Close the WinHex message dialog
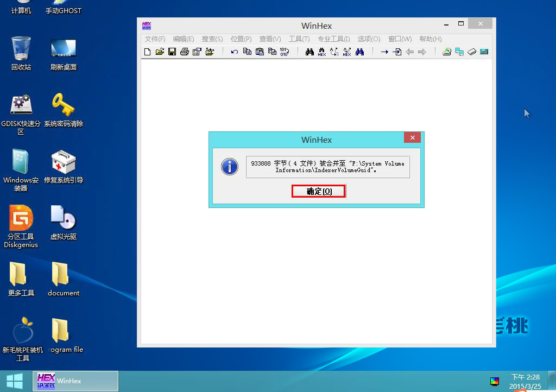The height and width of the screenshot is (392, 556). pos(413,137)
